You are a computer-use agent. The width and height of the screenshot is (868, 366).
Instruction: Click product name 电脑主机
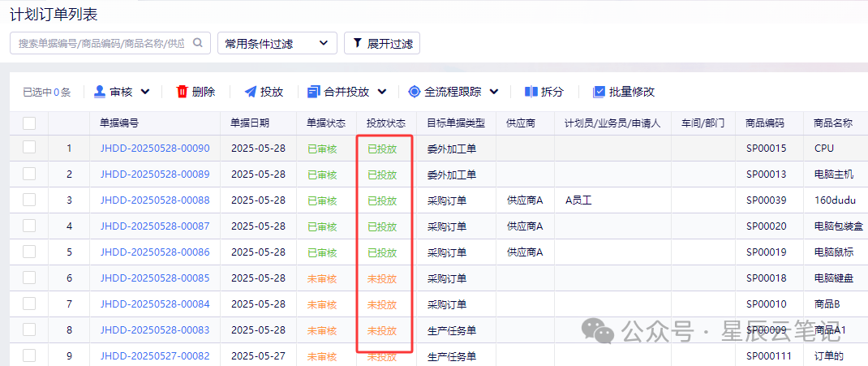coord(834,174)
